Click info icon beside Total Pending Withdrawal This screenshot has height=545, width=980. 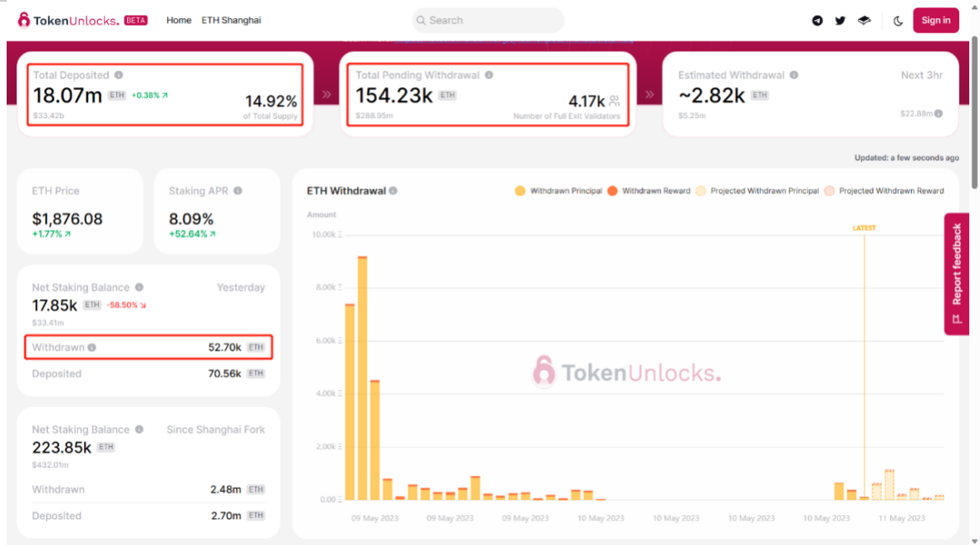pyautogui.click(x=489, y=75)
